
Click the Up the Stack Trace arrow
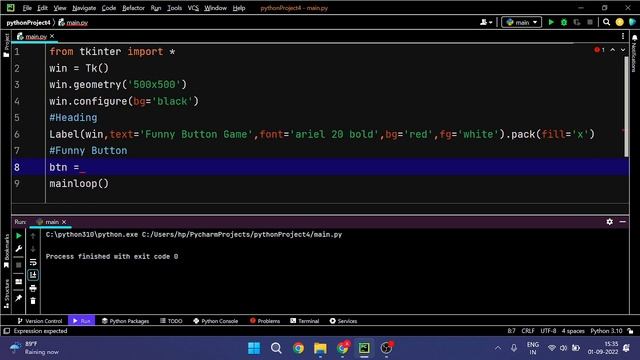click(33, 236)
